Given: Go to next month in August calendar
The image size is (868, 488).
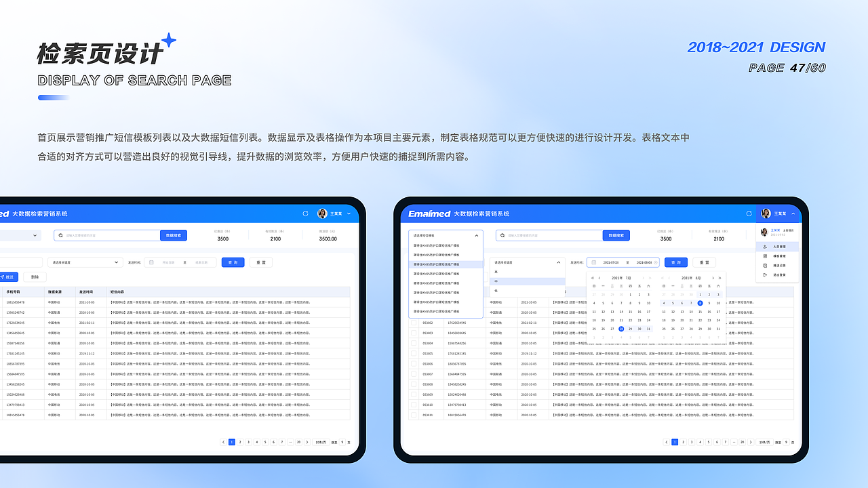Looking at the screenshot, I should [713, 278].
